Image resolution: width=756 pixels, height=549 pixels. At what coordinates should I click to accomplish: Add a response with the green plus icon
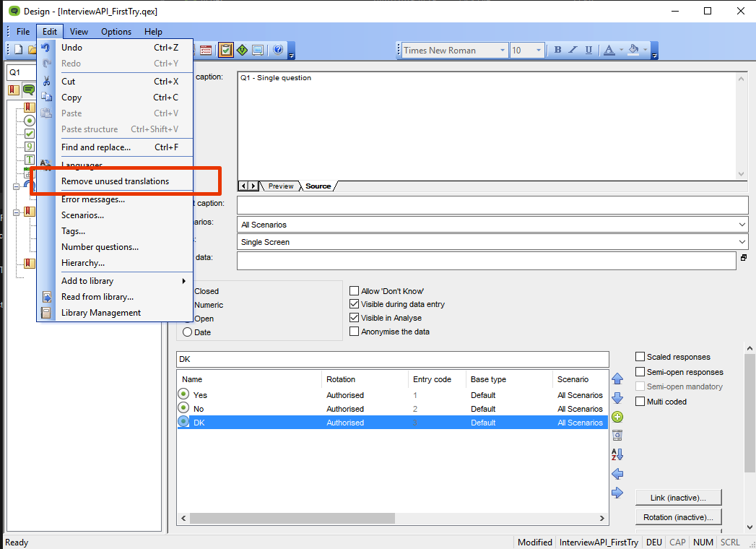(x=617, y=417)
